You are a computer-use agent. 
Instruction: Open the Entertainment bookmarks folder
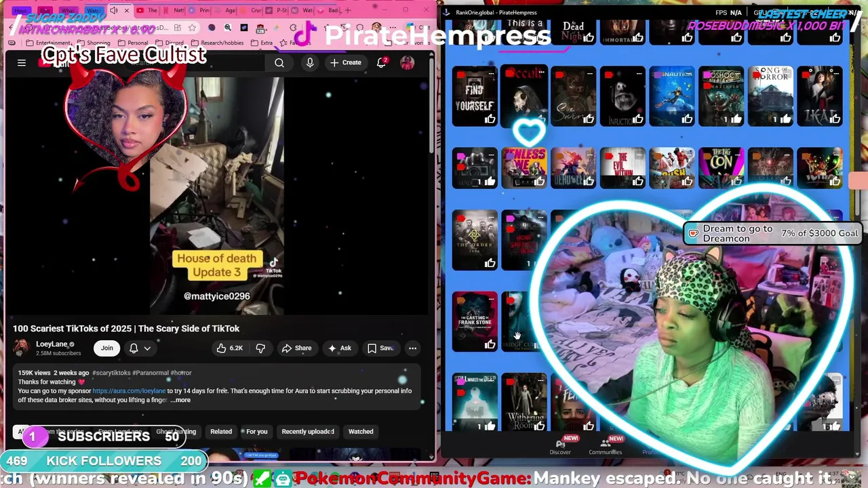[49, 43]
